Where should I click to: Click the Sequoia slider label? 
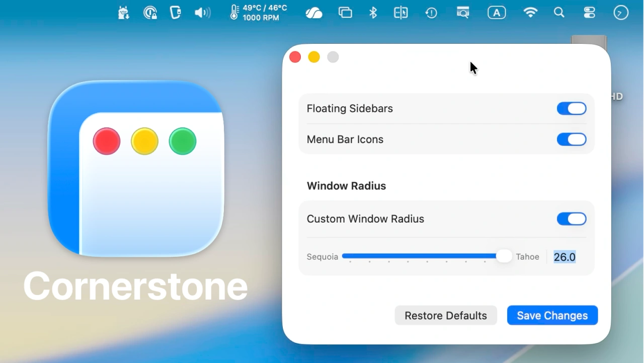323,257
